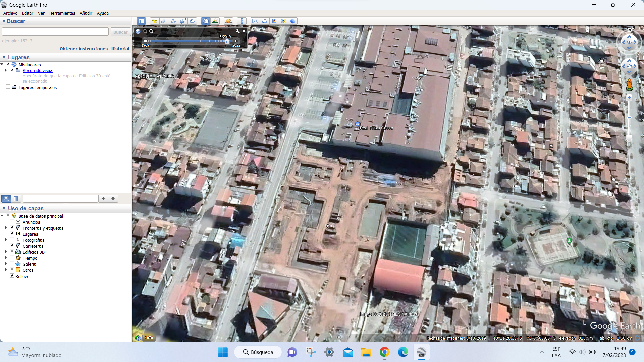
Task: Click the print icon in the toolbar
Action: 265,21
